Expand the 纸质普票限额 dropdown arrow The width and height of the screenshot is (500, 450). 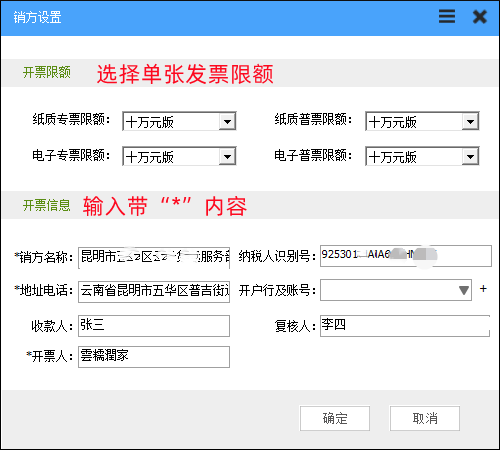tap(470, 121)
